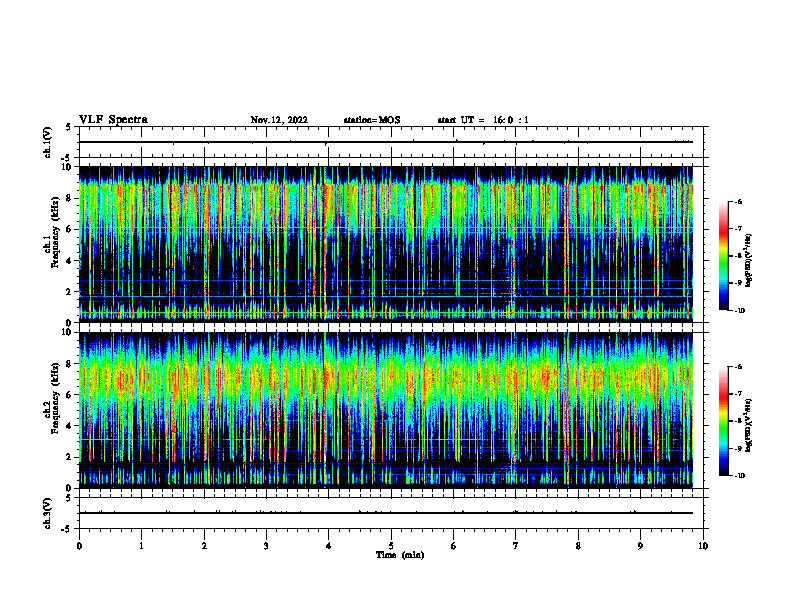Click the "-6" label on ch.1 colorbar

coord(738,202)
